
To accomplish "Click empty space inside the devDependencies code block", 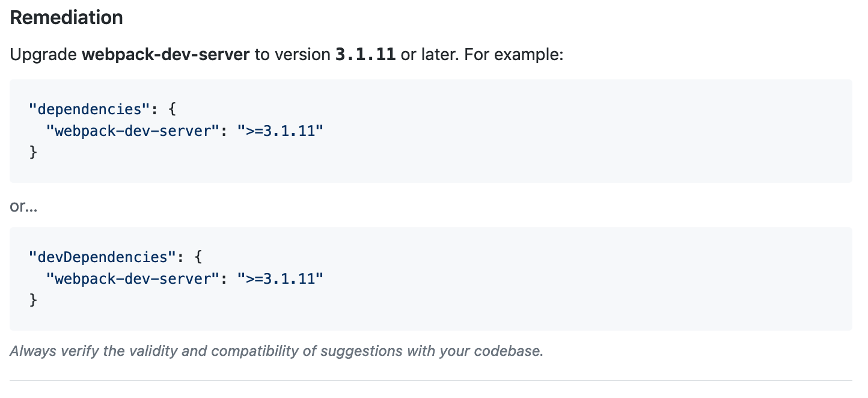I will pos(571,278).
